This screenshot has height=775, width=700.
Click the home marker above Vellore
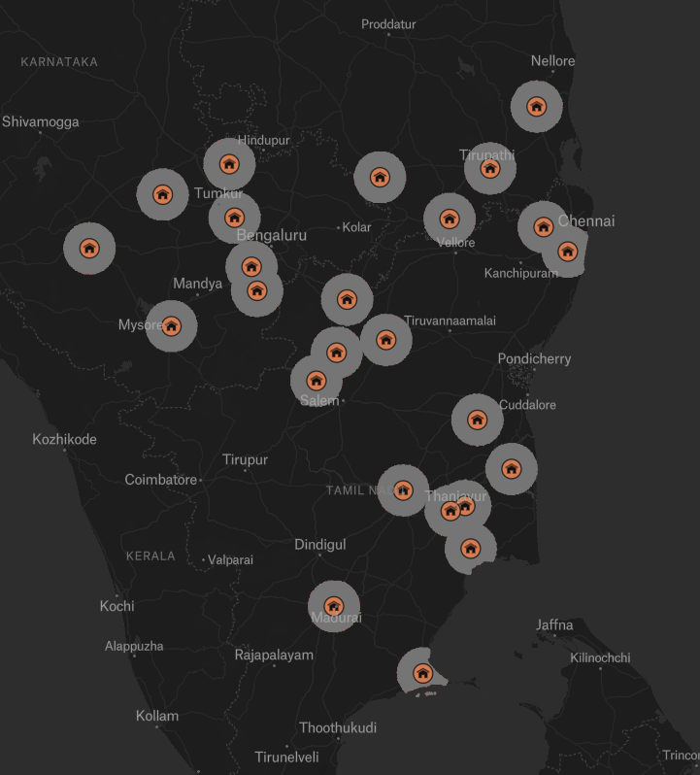[x=450, y=219]
